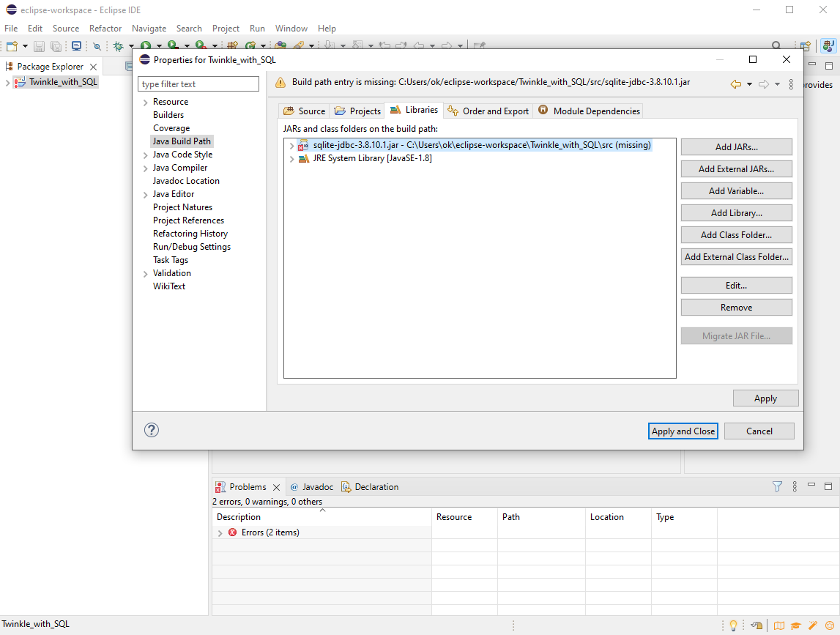
Task: Expand Twinkle_with_SQL project in Package Explorer
Action: pos(7,83)
